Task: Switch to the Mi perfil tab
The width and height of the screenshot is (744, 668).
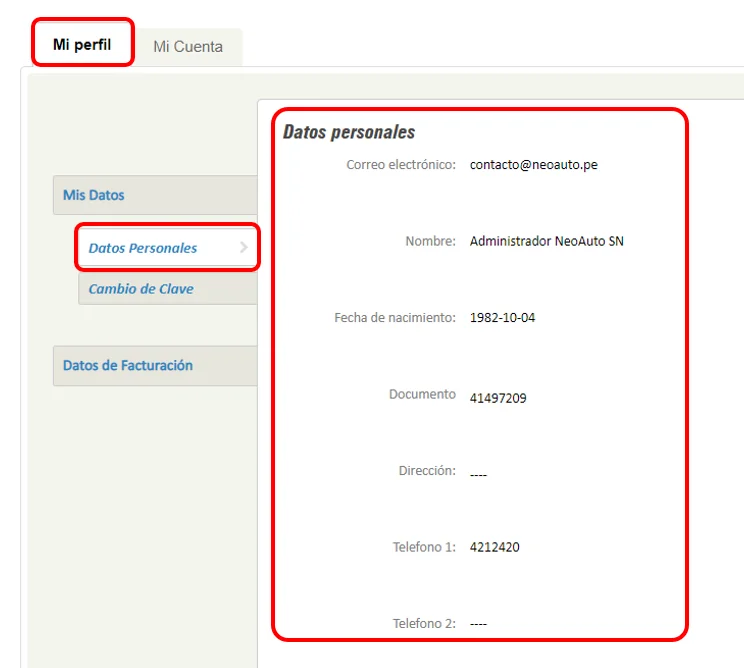Action: tap(81, 45)
